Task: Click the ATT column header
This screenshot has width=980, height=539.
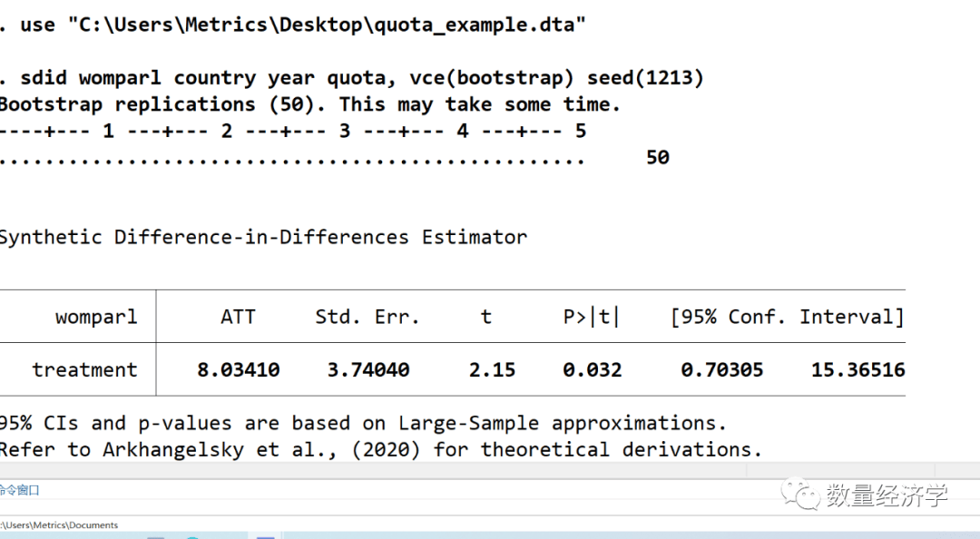Action: click(x=238, y=316)
